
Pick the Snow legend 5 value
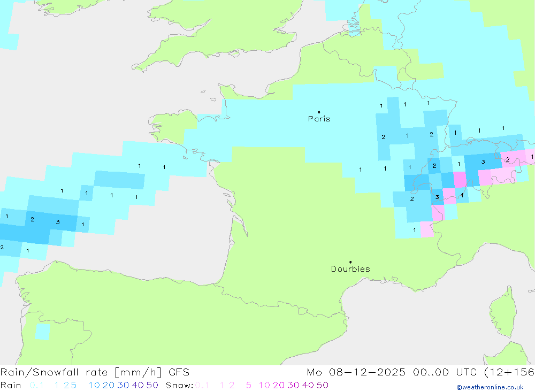click(249, 385)
